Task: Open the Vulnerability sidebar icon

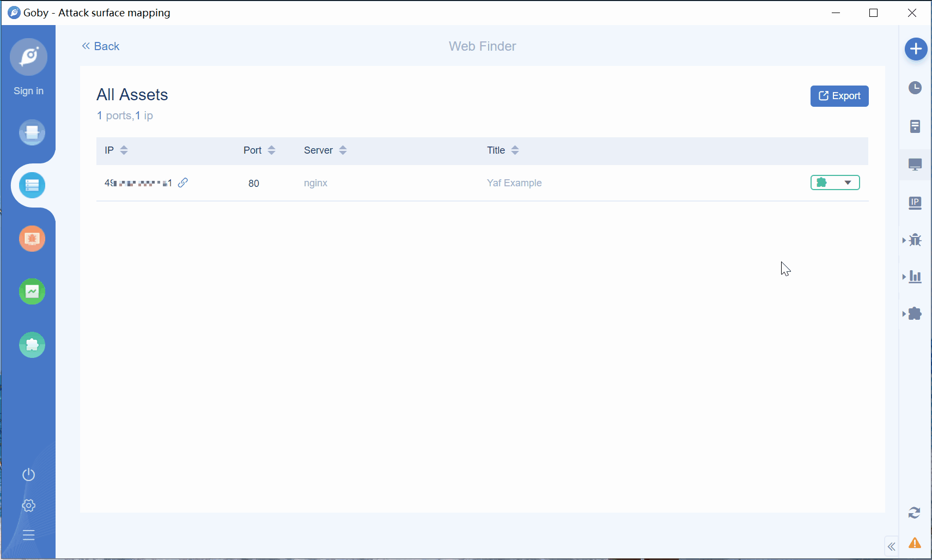Action: pyautogui.click(x=32, y=239)
